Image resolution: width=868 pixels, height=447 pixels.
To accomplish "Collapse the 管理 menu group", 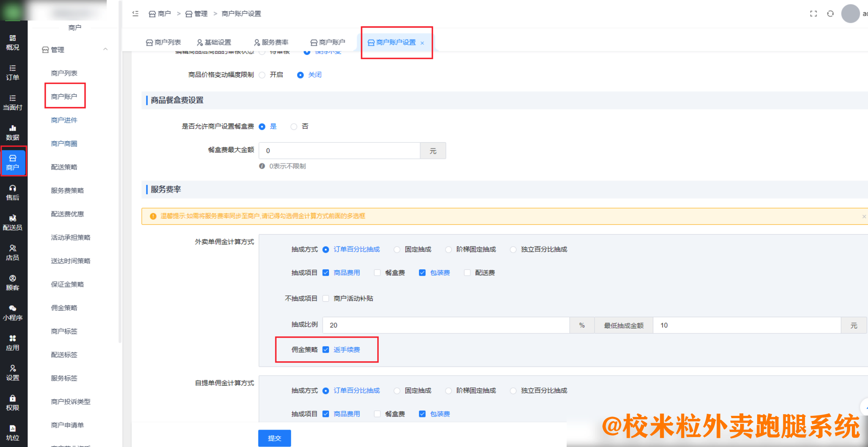I will click(x=105, y=49).
